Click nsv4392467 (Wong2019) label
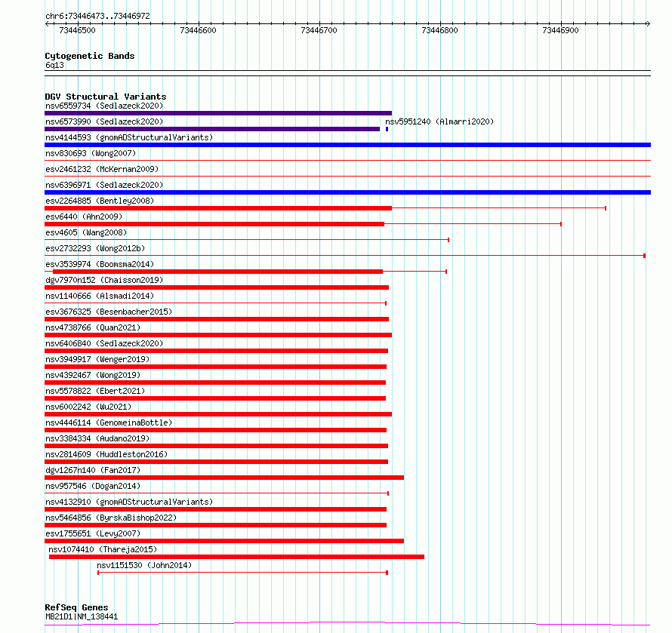Screen dimensions: 672x633 tap(93, 375)
